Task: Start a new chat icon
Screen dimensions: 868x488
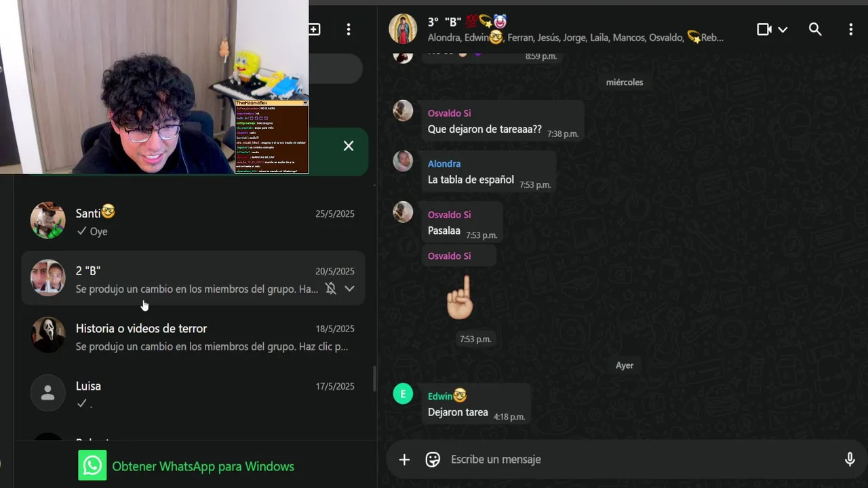Action: (315, 29)
